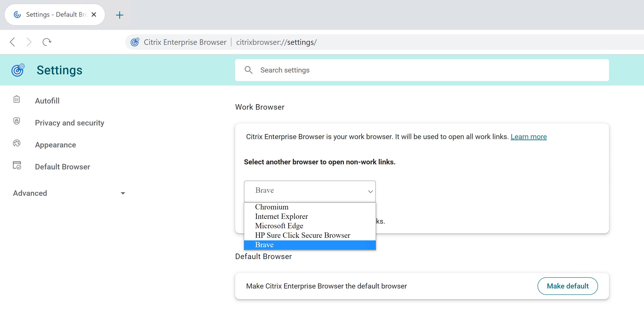Reload the settings page
Screen dimensions: 644x323
(47, 42)
